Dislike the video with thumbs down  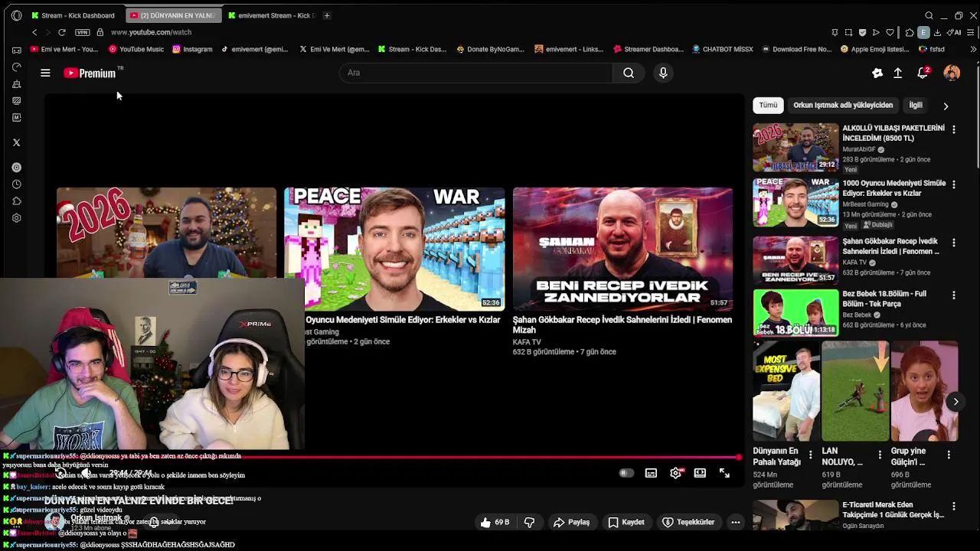tap(529, 522)
